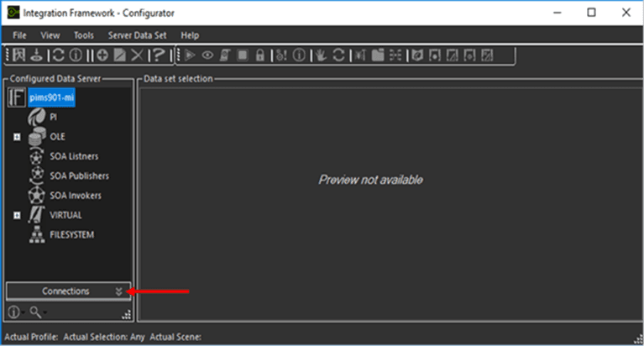This screenshot has height=346, width=644.
Task: Click the circled plus add icon
Action: pyautogui.click(x=102, y=55)
